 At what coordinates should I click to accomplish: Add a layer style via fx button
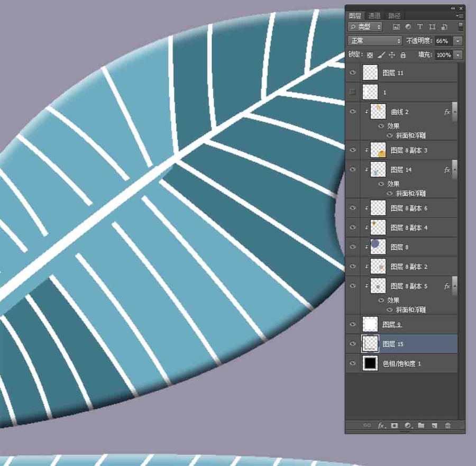[381, 425]
